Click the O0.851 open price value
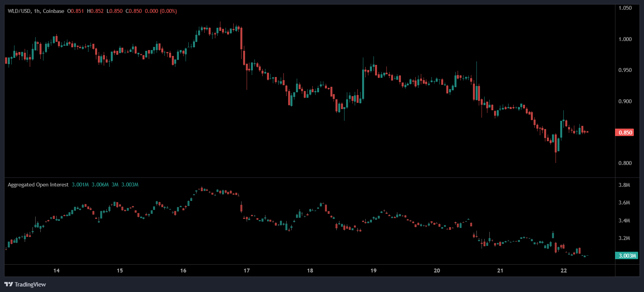This screenshot has width=644, height=292. [76, 11]
